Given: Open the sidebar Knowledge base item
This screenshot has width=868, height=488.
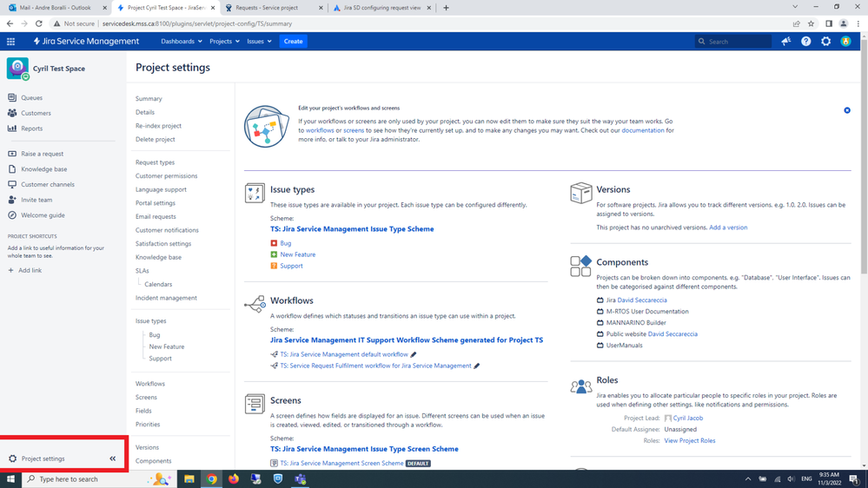Looking at the screenshot, I should pos(43,169).
